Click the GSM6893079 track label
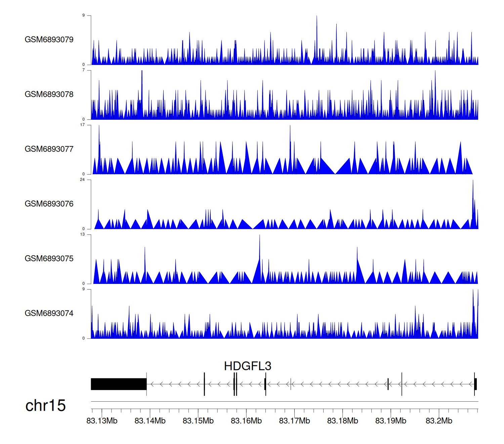Viewport: 504px width, 444px height. coord(49,40)
